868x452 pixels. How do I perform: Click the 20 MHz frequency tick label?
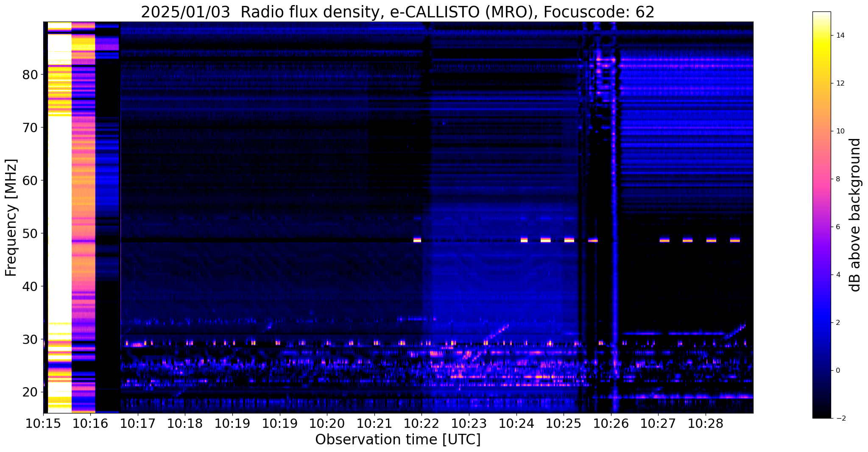(x=30, y=392)
